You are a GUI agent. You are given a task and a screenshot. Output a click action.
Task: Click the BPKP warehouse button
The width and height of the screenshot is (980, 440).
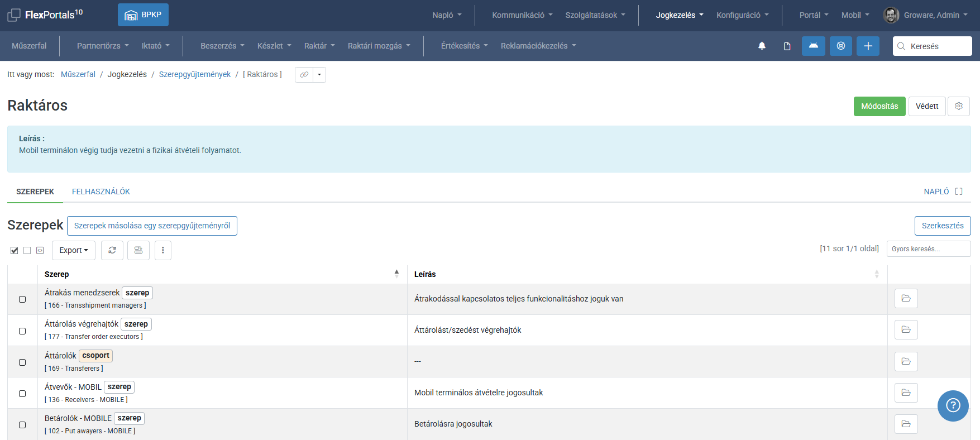143,15
